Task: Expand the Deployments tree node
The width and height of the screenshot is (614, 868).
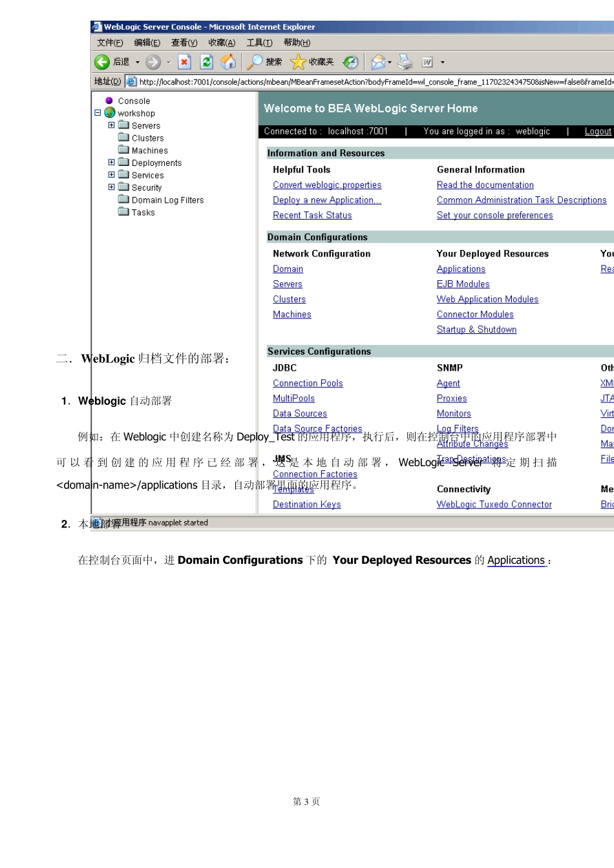Action: coord(111,163)
